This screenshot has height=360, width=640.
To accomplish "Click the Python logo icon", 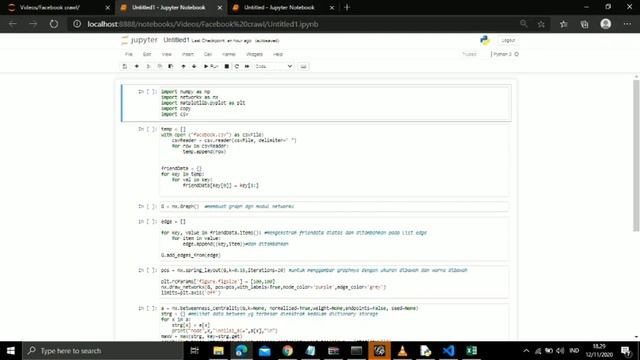I will click(x=484, y=40).
